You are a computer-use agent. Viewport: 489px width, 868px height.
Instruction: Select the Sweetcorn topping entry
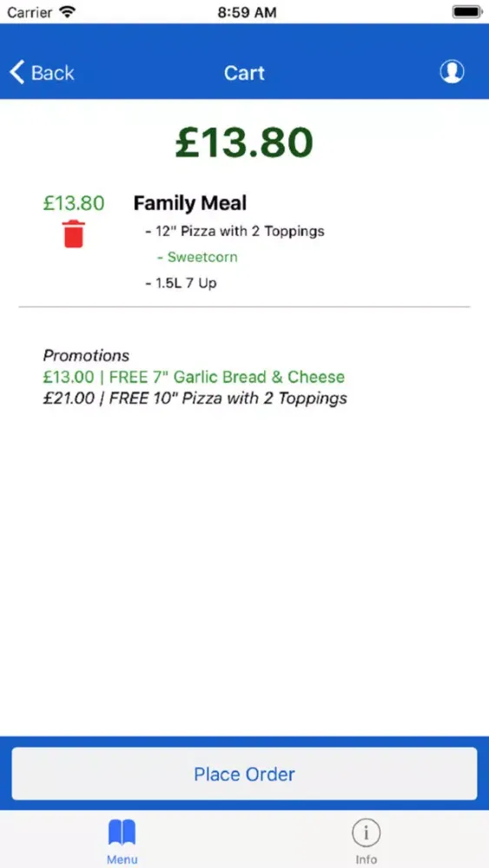click(x=197, y=257)
